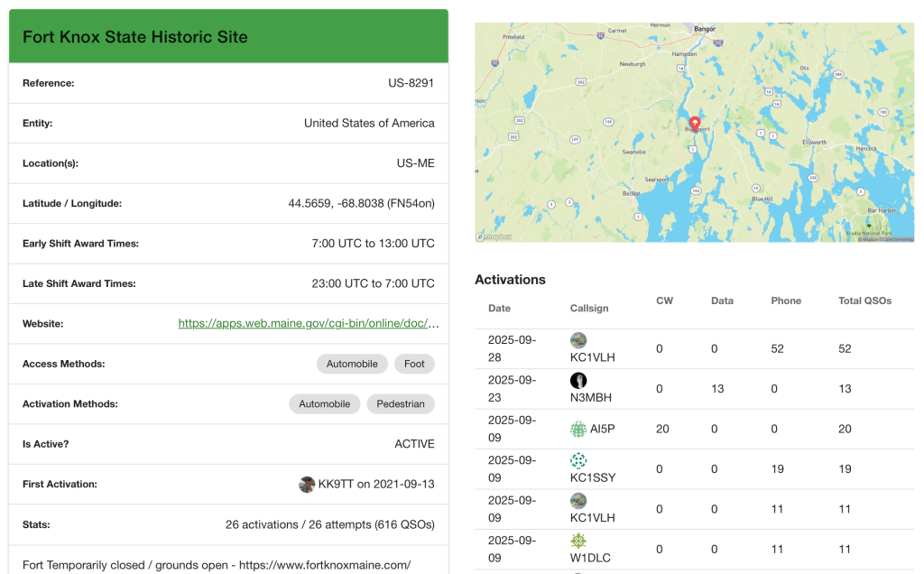Click the KC1SSY identicon avatar

point(578,461)
